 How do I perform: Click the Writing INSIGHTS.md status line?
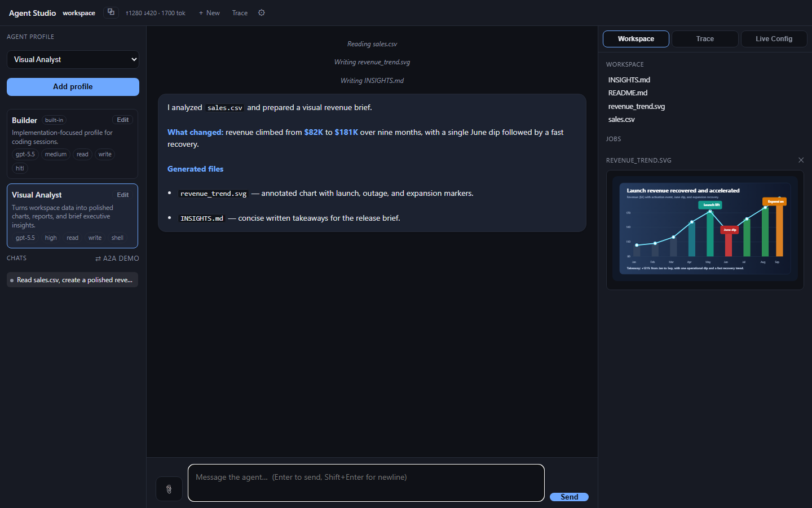(x=372, y=81)
